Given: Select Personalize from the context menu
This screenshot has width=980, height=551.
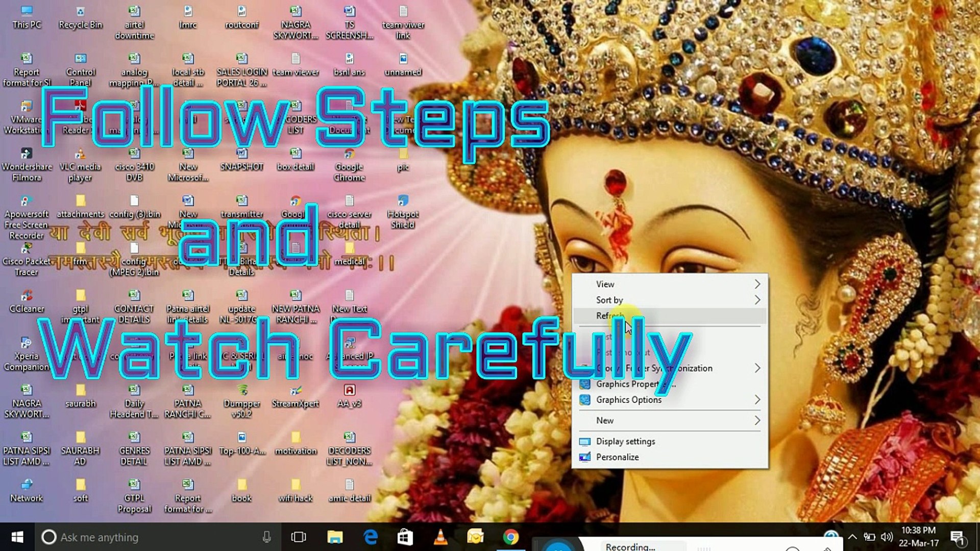Looking at the screenshot, I should [x=617, y=457].
